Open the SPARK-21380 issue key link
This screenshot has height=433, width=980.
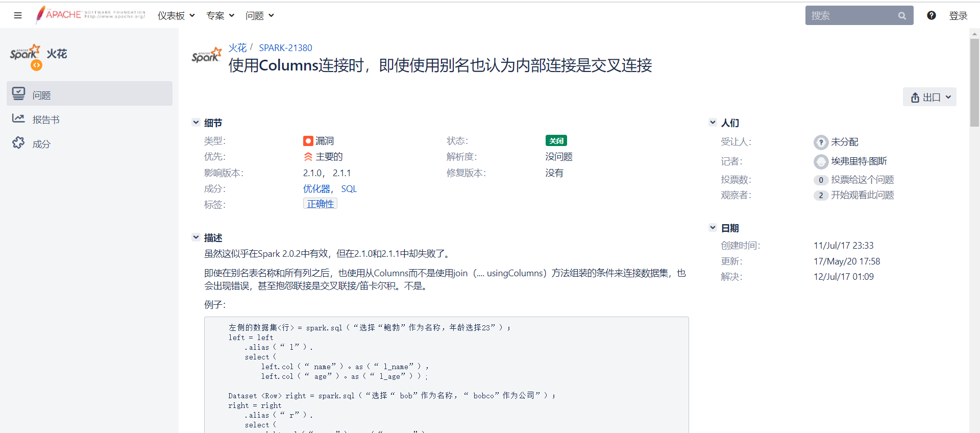click(x=285, y=47)
